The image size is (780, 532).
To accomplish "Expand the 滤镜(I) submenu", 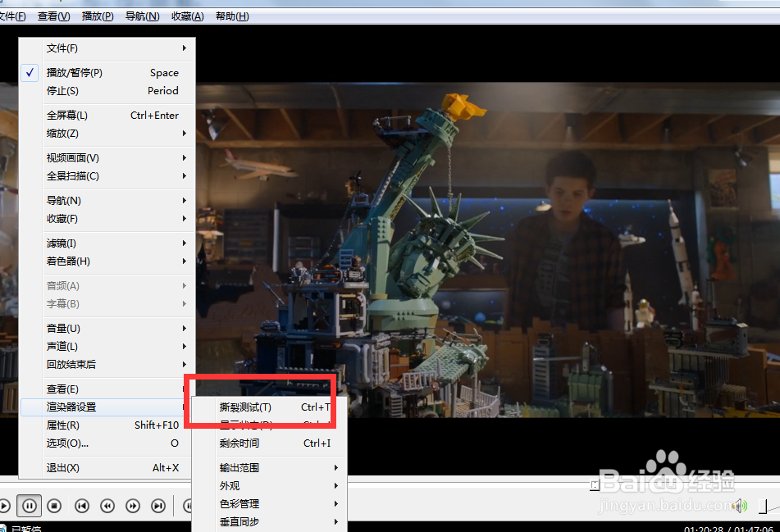I will click(107, 243).
